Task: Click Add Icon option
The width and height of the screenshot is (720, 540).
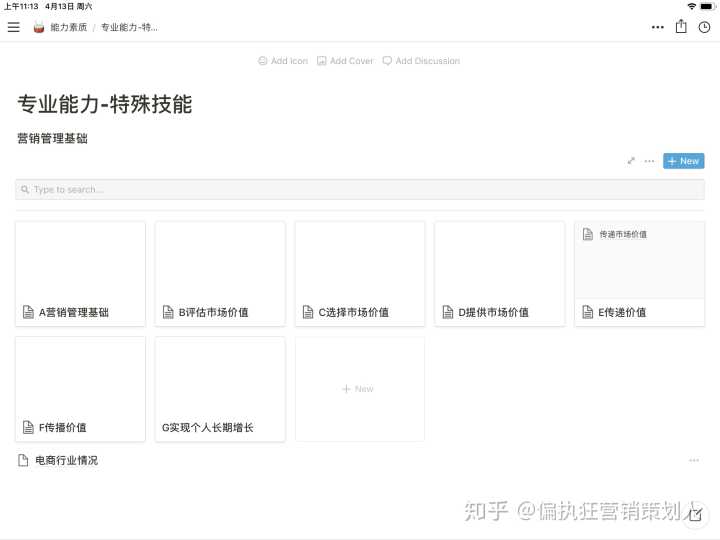Action: [x=283, y=61]
